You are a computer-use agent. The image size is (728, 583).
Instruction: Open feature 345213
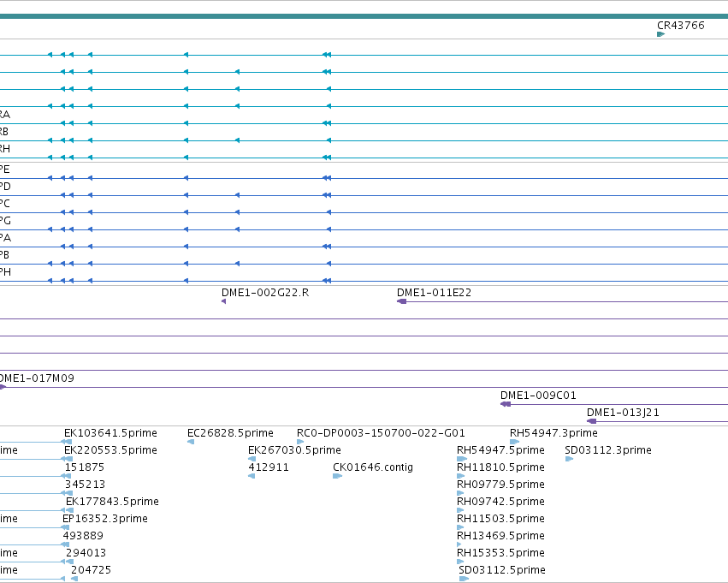point(85,485)
